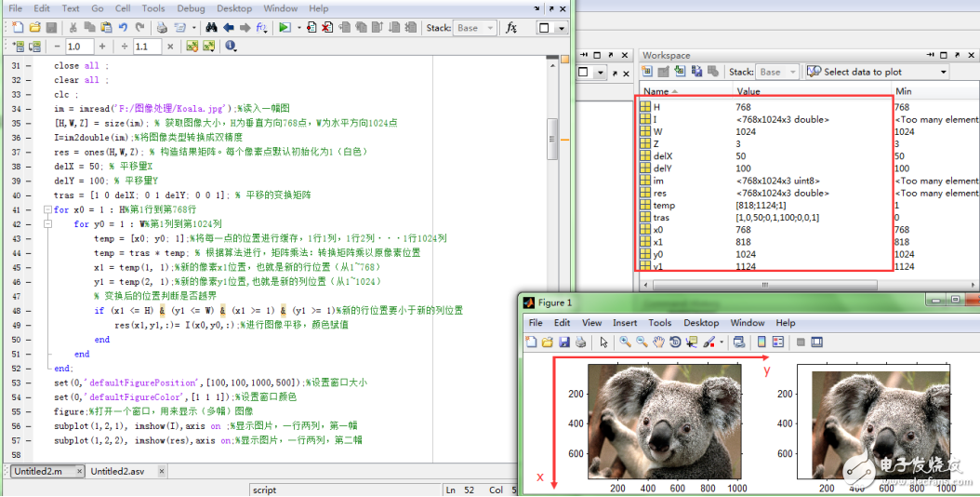Click the Print icon in editor toolbar
Image resolution: width=980 pixels, height=497 pixels.
click(x=162, y=28)
